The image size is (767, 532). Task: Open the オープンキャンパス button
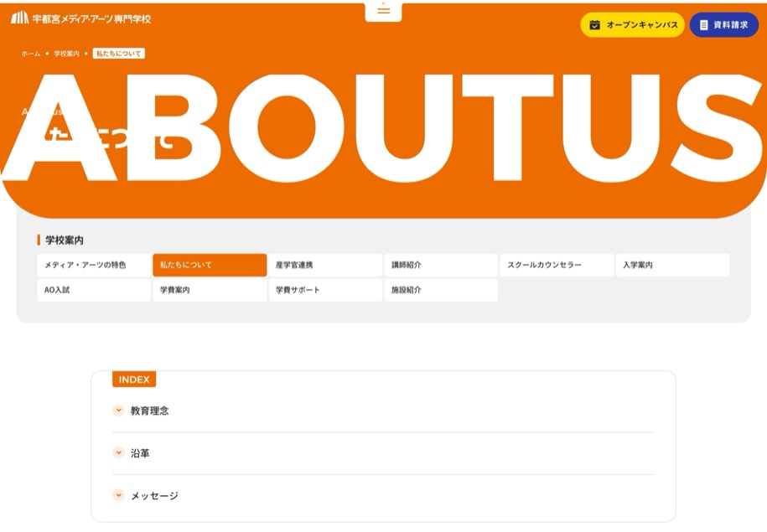(633, 25)
